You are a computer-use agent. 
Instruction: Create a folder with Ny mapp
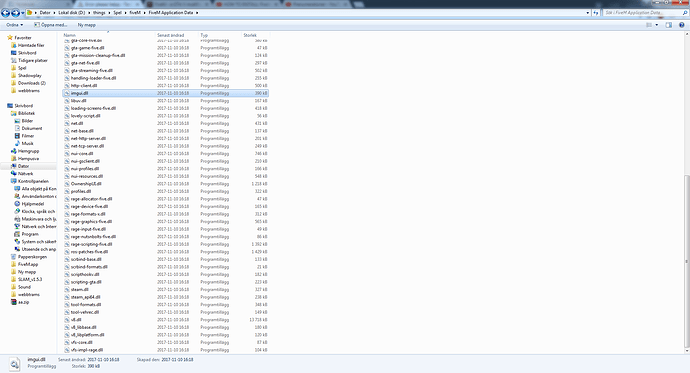[x=87, y=25]
